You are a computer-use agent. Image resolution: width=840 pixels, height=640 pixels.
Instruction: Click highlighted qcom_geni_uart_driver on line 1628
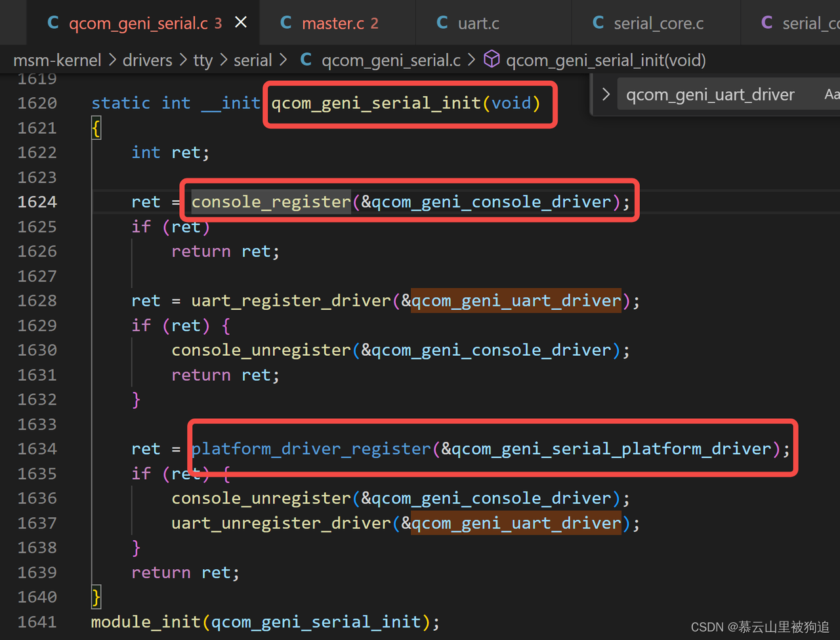click(516, 301)
